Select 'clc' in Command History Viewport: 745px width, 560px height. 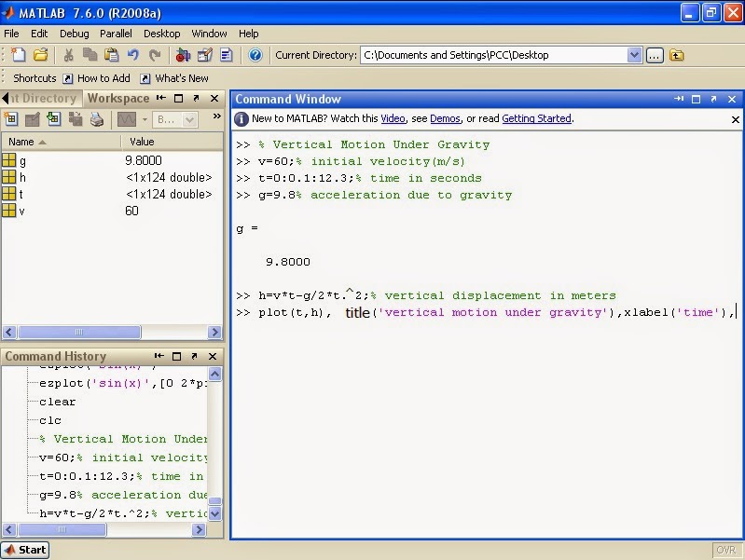[50, 420]
